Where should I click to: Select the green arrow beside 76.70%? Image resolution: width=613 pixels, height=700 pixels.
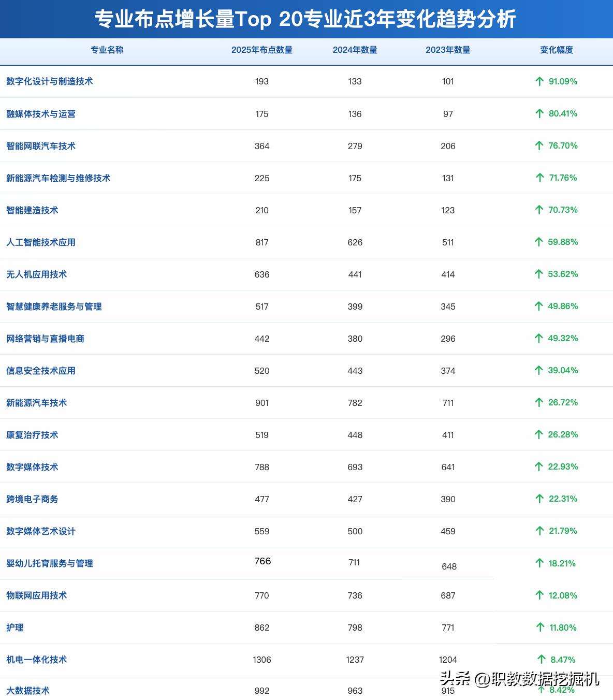(539, 145)
